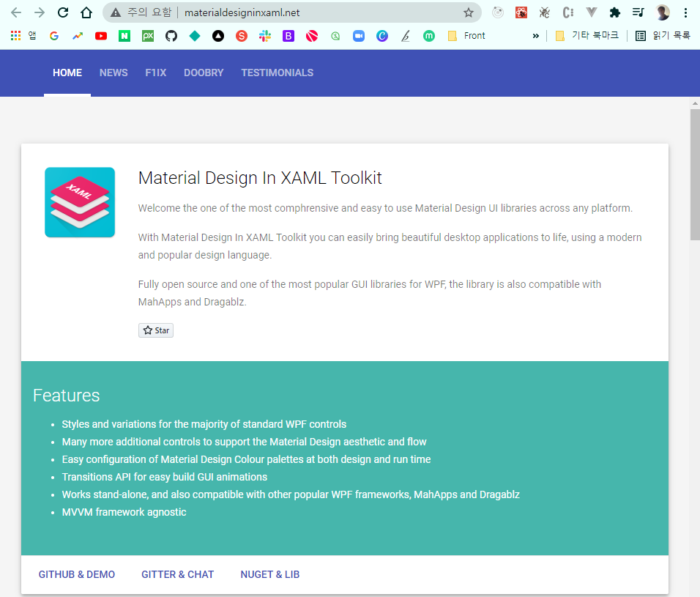Switch to the DOOBRY tab
The image size is (700, 597).
(x=204, y=73)
